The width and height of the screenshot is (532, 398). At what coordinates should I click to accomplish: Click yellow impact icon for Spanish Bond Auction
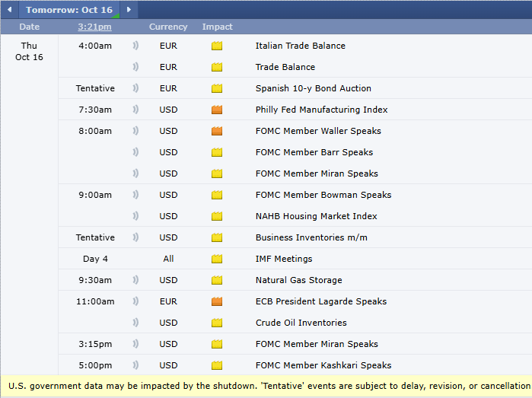point(217,88)
